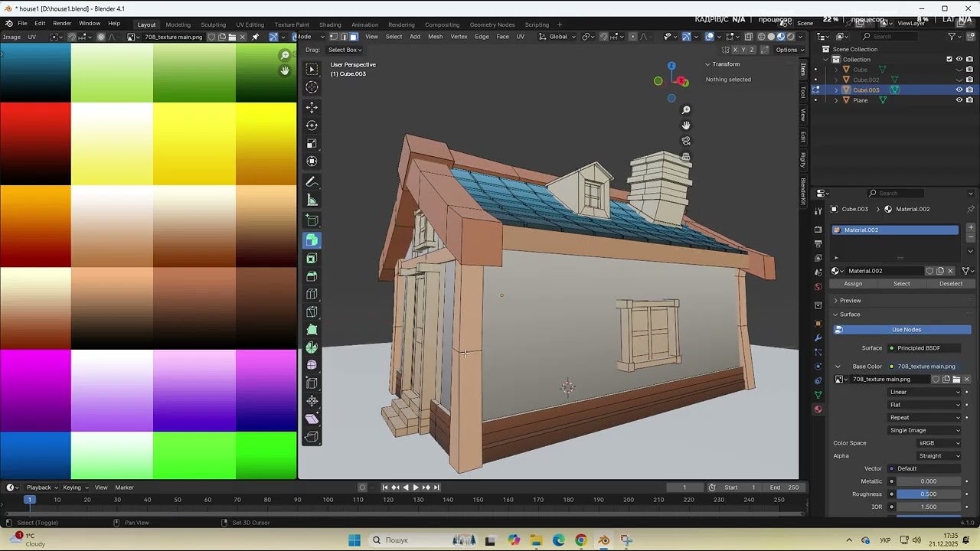The height and width of the screenshot is (551, 980).
Task: Click the image editor zoom magnifier icon
Action: pyautogui.click(x=285, y=55)
